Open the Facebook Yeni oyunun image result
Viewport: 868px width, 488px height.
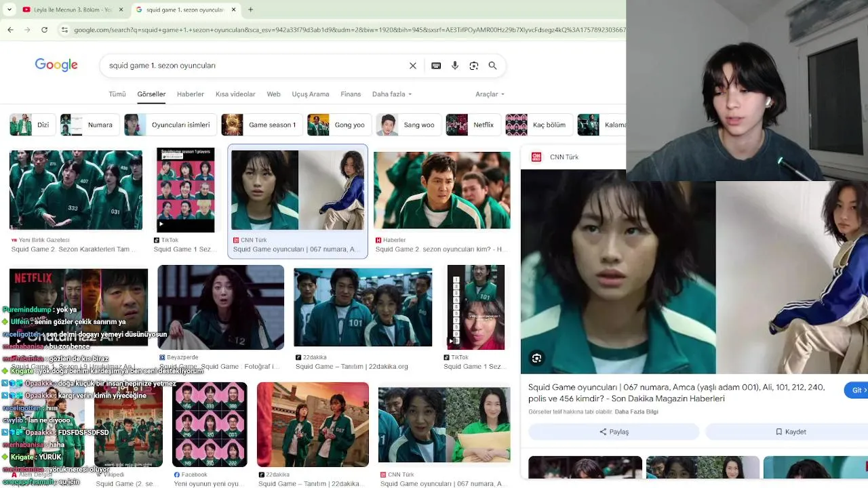coord(210,424)
